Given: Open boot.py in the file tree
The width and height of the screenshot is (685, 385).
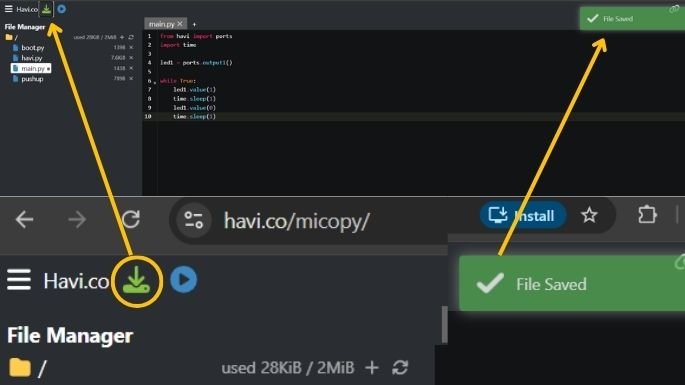Looking at the screenshot, I should click(33, 48).
